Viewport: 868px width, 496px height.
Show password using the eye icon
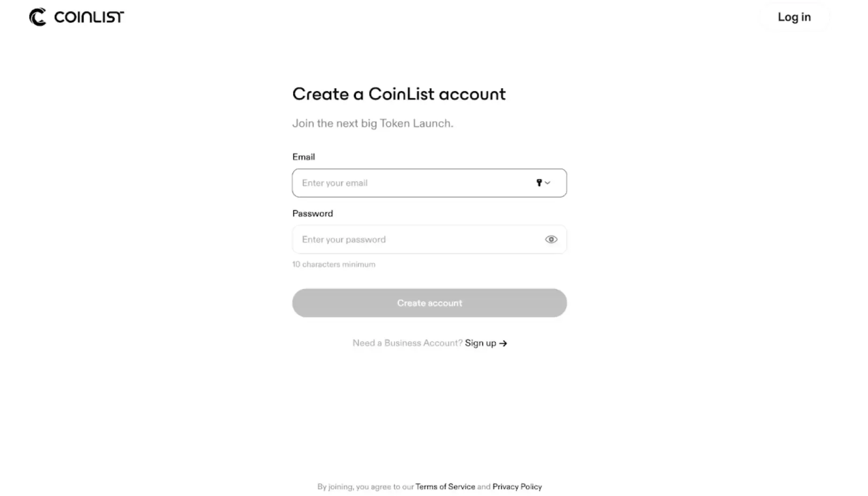(x=551, y=240)
